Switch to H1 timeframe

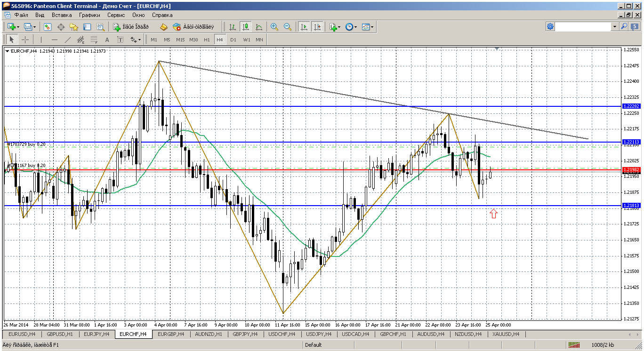pos(207,40)
